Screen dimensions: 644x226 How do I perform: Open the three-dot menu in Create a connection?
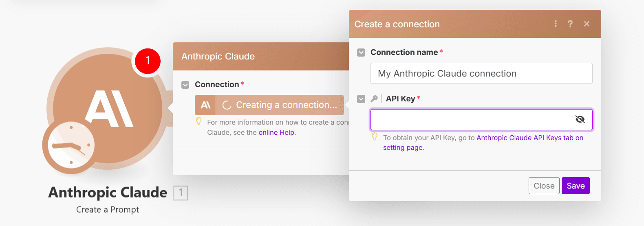click(x=555, y=24)
